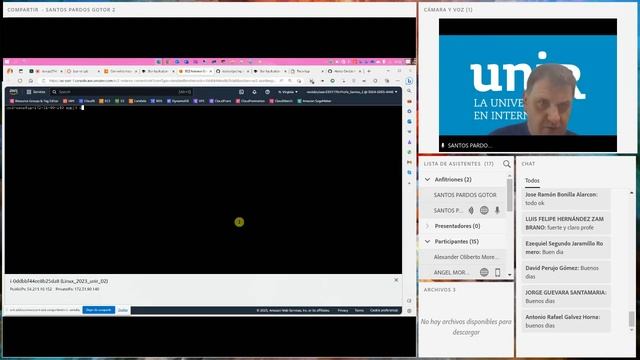Screen dimensions: 640x360
Task: Open Amazon SageMaker shortcut in favorites bar
Action: (x=314, y=101)
